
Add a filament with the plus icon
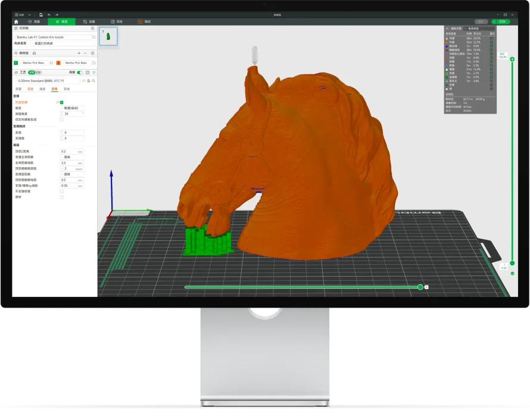tap(79, 53)
